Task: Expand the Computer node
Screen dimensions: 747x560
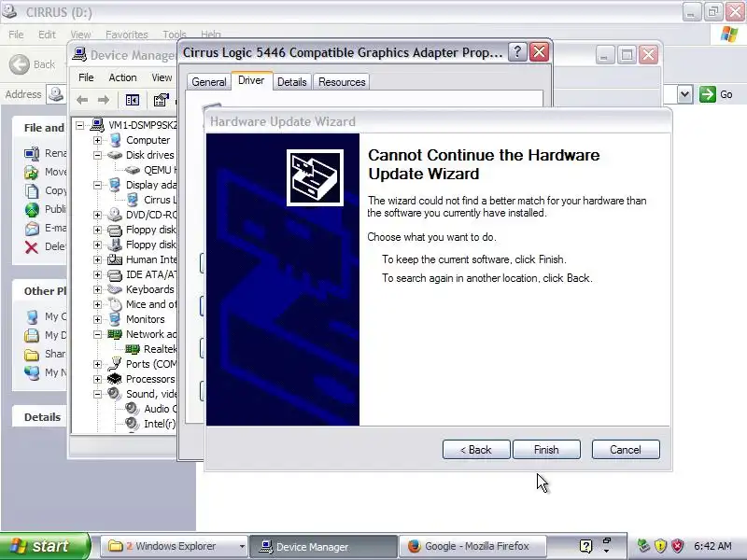Action: (x=97, y=140)
